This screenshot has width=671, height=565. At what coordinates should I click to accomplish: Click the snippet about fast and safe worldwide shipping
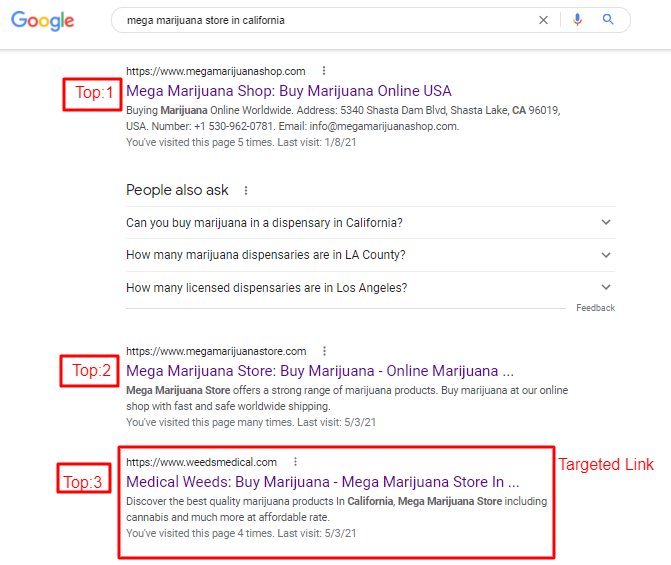pos(347,398)
